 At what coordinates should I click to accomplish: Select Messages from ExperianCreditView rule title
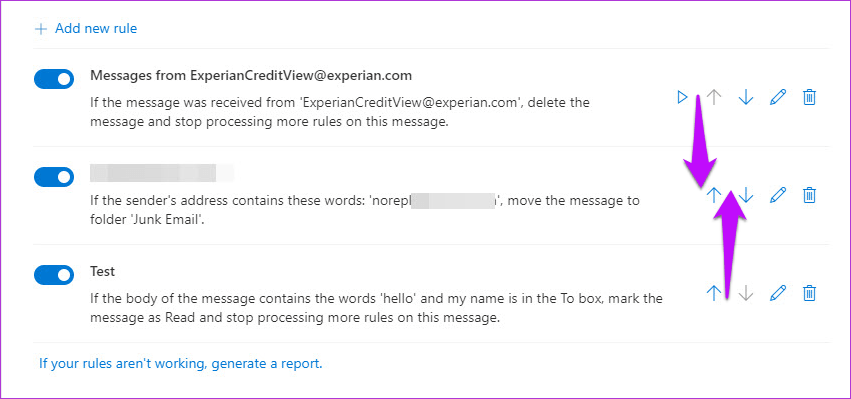(x=251, y=75)
